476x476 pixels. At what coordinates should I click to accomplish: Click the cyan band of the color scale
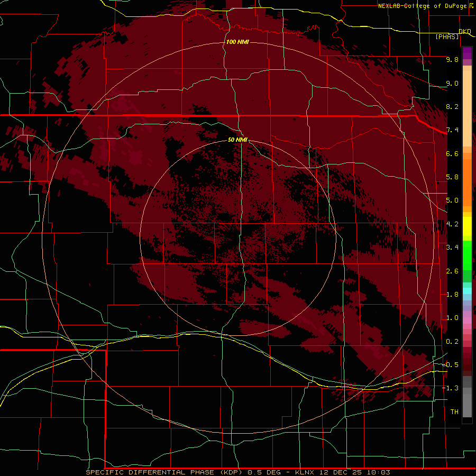click(467, 290)
